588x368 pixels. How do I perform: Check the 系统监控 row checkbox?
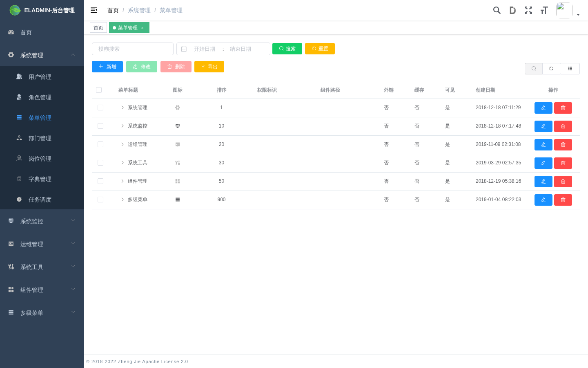click(x=100, y=126)
